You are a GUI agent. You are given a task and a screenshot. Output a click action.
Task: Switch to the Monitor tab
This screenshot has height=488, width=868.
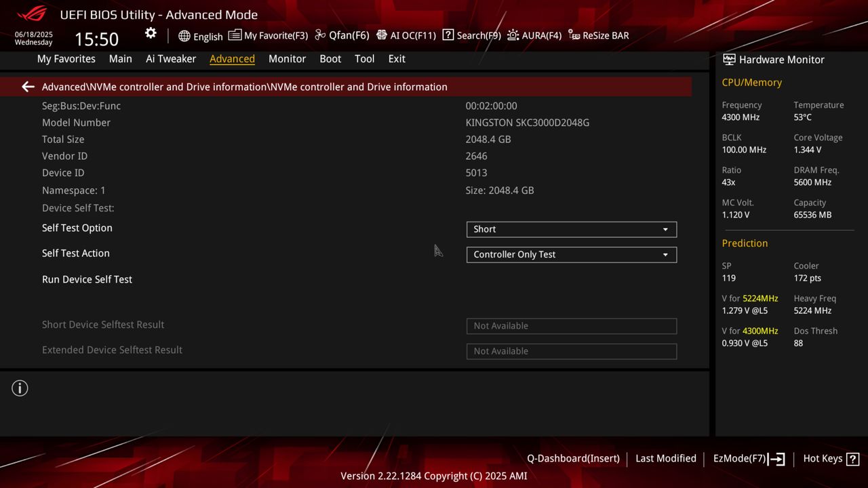(287, 59)
